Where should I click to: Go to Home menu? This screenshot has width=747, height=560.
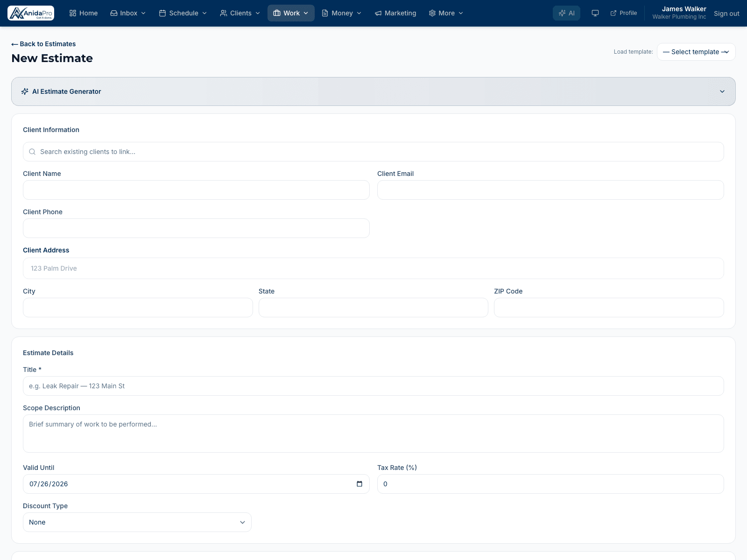coord(84,13)
